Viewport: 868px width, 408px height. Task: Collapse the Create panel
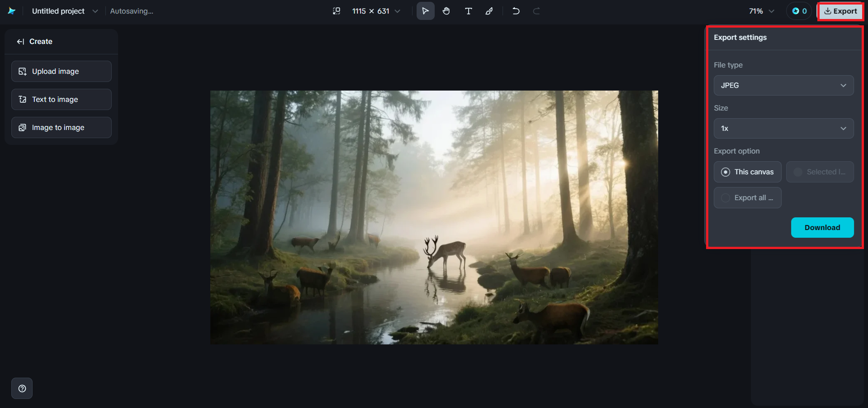20,41
